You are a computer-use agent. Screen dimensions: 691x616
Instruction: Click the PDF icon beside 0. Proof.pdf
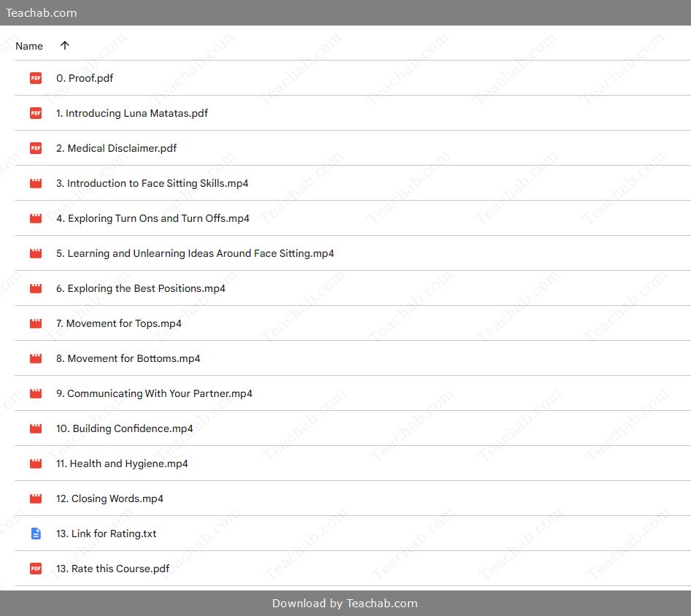[x=36, y=78]
